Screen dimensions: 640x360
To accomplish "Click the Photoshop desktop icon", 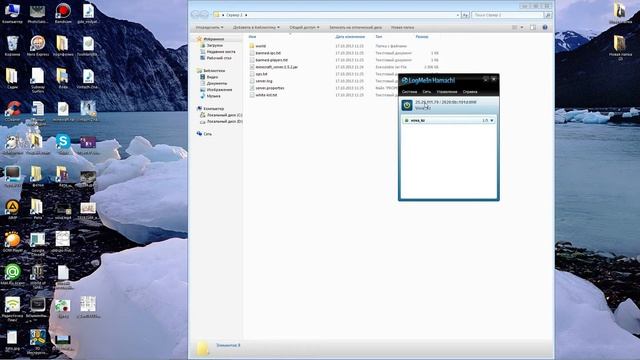I will (37, 13).
